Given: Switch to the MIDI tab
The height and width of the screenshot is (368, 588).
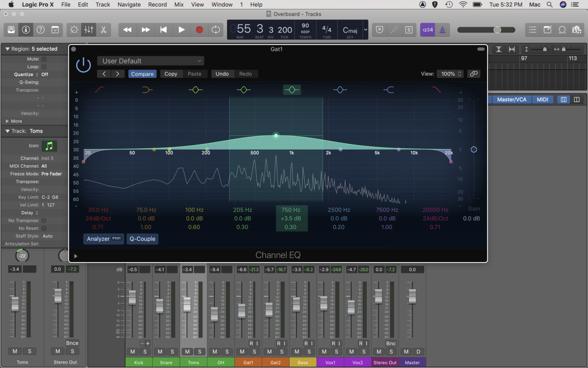Looking at the screenshot, I should pos(542,99).
